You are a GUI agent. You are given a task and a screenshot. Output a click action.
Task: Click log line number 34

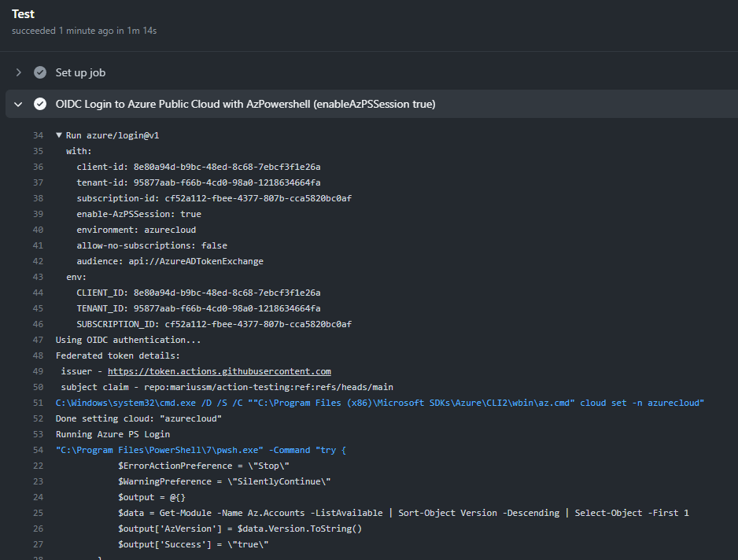click(38, 135)
